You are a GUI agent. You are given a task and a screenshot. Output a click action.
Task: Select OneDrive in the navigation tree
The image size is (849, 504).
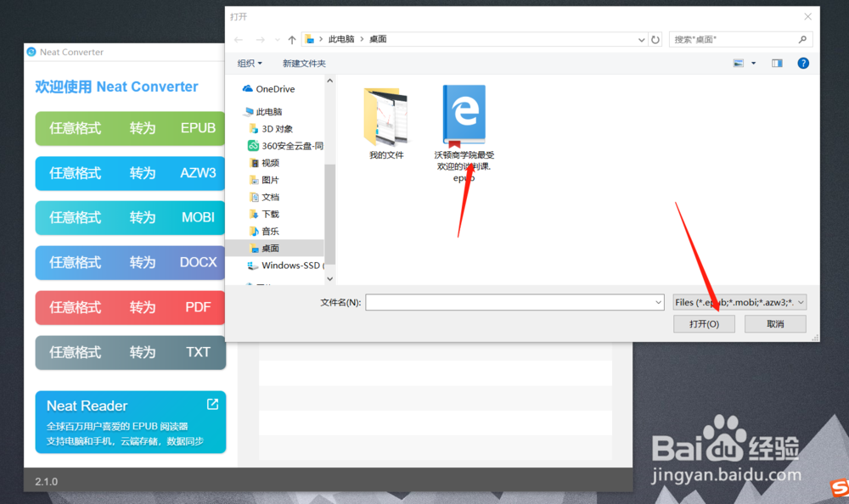(269, 89)
